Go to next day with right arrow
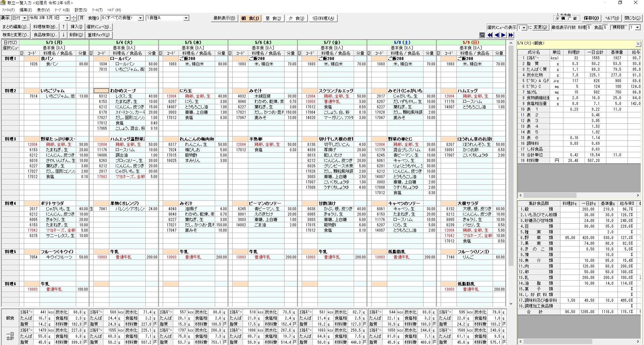The width and height of the screenshot is (644, 345). [503, 35]
